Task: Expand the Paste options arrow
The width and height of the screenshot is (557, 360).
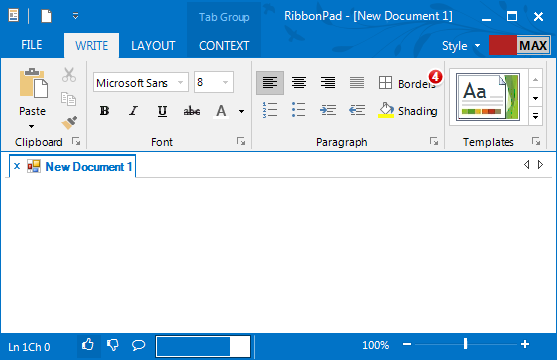Action: (x=32, y=126)
